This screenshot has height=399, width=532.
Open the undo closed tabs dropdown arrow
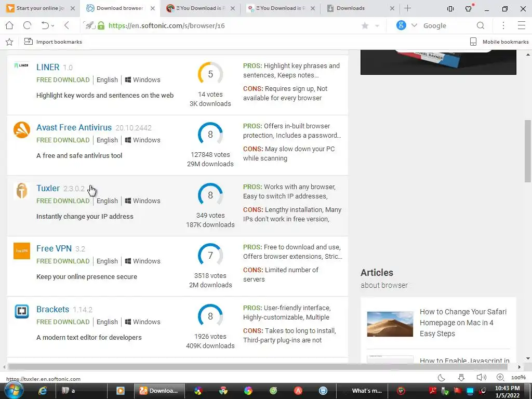(x=52, y=26)
